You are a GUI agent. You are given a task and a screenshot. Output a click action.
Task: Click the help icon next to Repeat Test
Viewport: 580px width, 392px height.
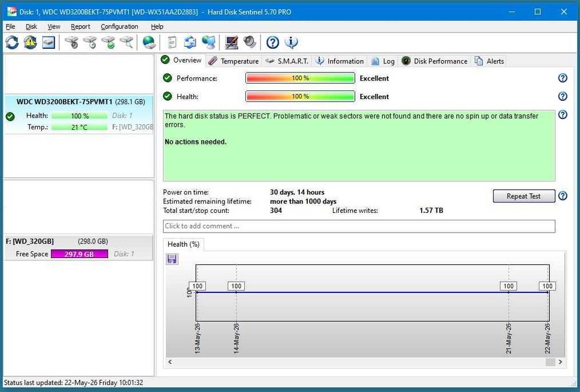point(563,195)
